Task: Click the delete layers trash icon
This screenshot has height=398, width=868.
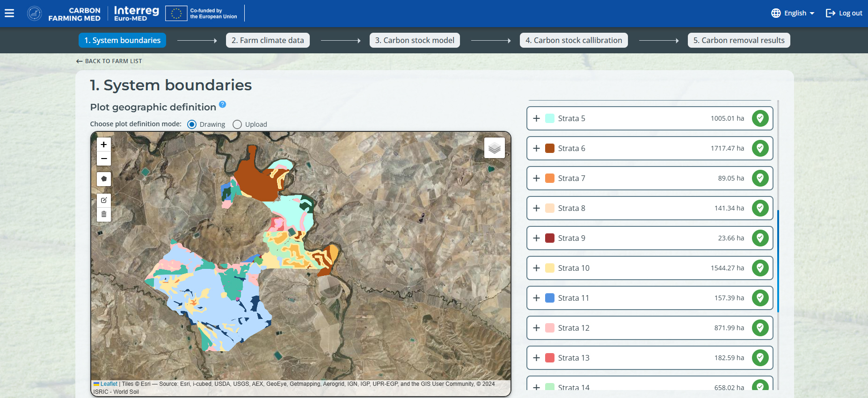Action: (104, 214)
